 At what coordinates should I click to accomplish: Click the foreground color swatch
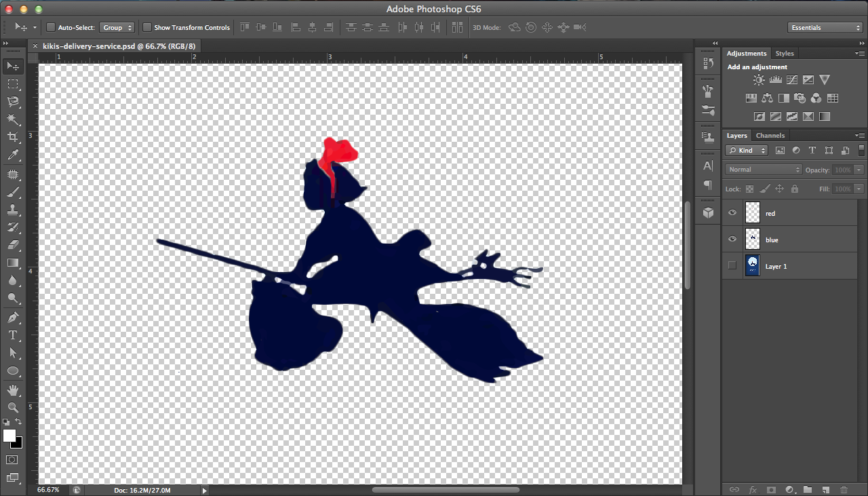[9, 436]
